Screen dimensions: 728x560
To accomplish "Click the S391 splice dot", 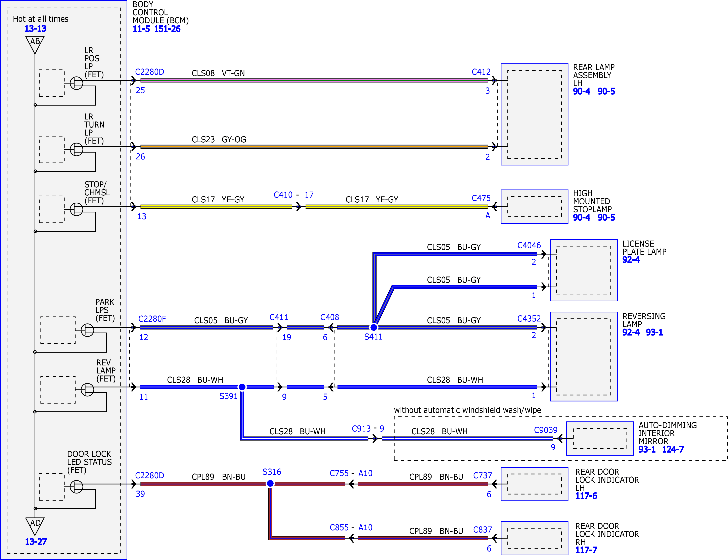I will point(242,387).
